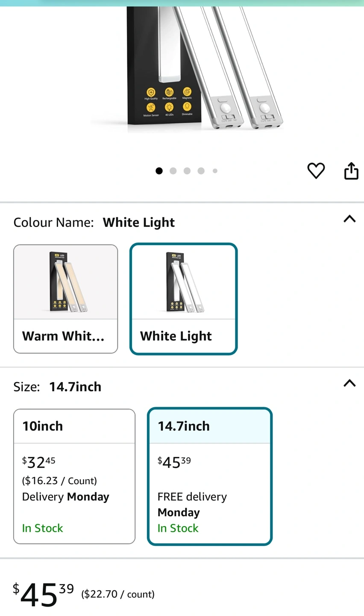Viewport: 364px width, 616px height.
Task: Choose the Warm White colour option
Action: pyautogui.click(x=65, y=299)
